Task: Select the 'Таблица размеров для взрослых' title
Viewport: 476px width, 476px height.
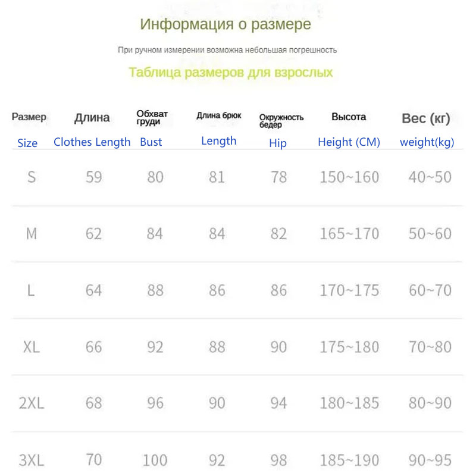Action: (231, 72)
